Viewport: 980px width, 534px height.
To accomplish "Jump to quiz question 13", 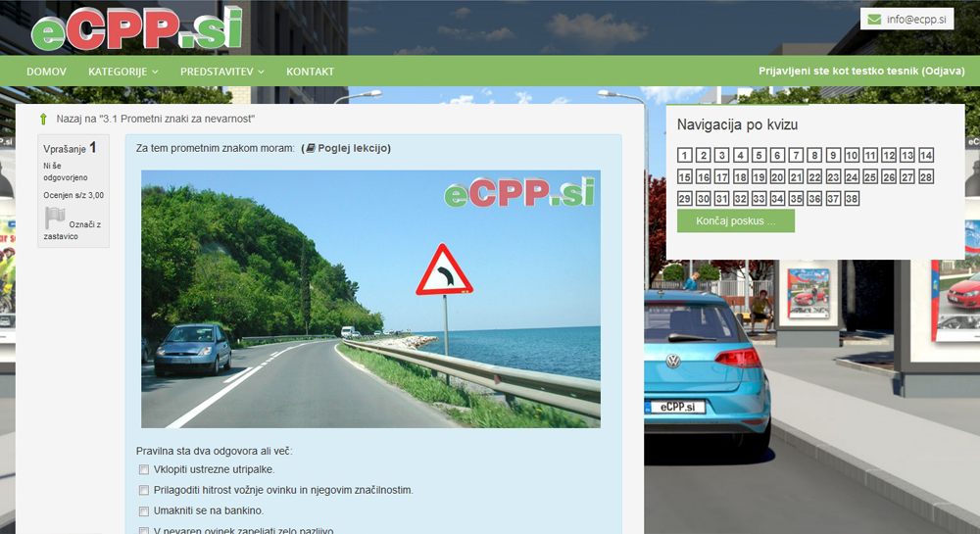I will pos(907,155).
